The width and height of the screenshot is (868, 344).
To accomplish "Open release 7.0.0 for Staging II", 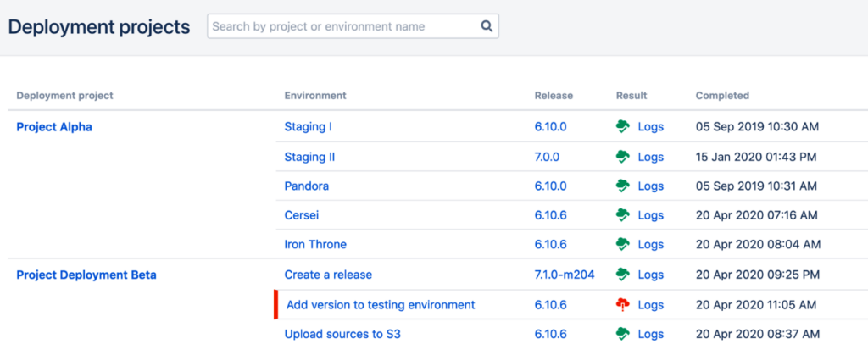I will coord(547,157).
